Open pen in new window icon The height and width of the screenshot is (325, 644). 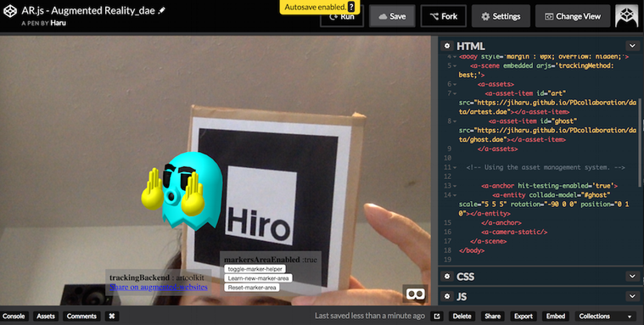[x=437, y=316]
